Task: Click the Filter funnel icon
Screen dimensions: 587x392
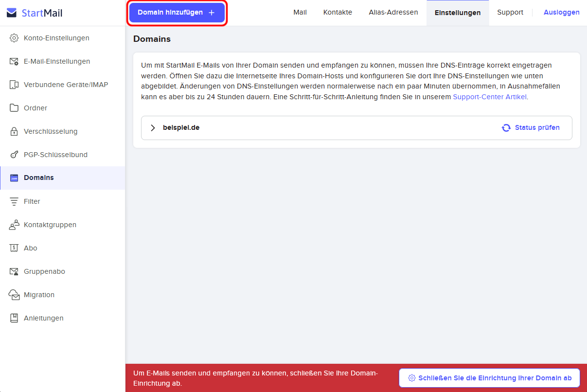Action: click(x=13, y=201)
